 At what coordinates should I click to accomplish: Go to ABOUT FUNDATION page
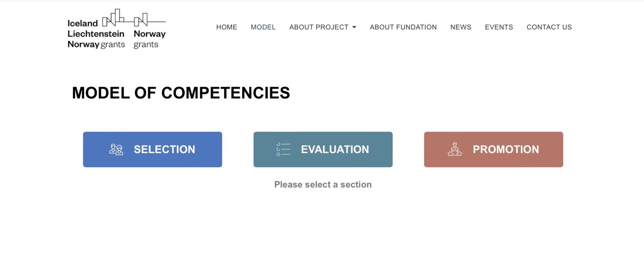(403, 27)
